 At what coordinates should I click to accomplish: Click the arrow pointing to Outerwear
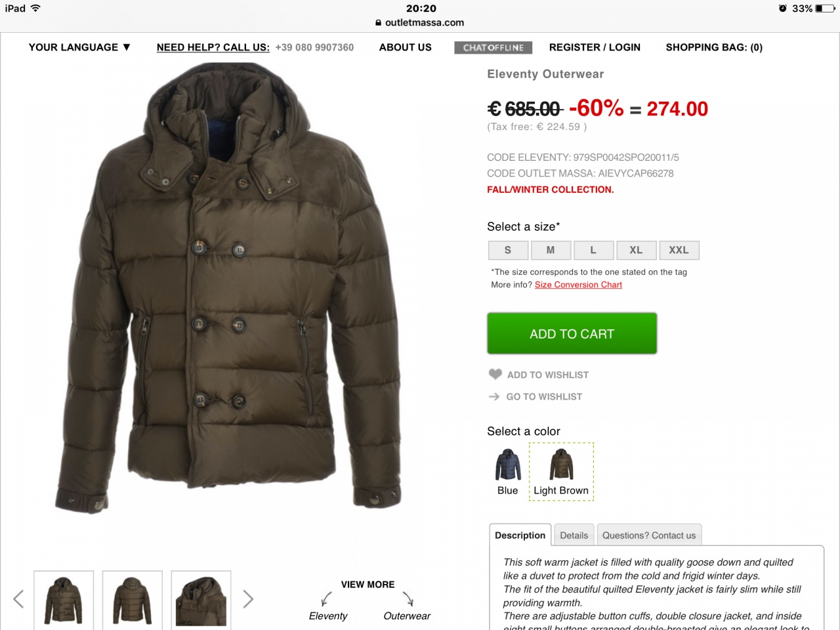408,598
